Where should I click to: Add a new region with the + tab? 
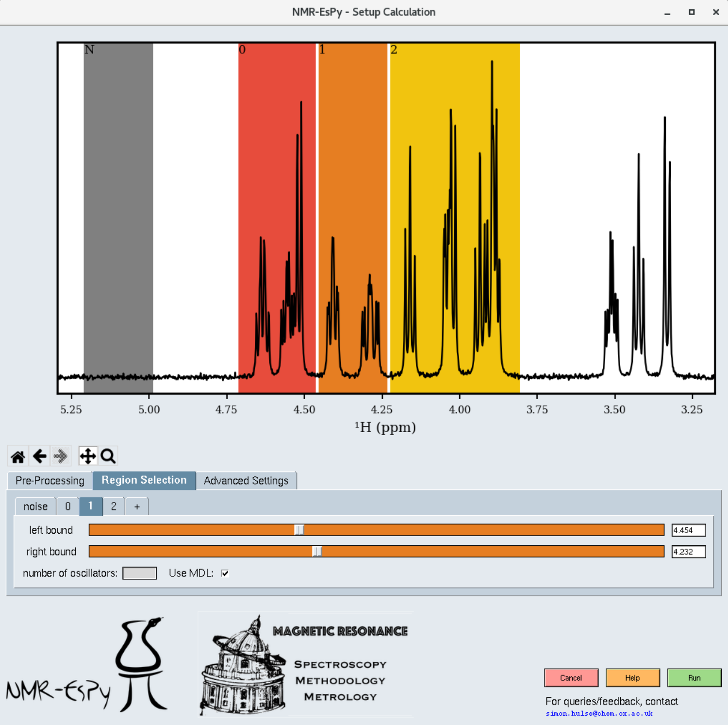point(137,506)
